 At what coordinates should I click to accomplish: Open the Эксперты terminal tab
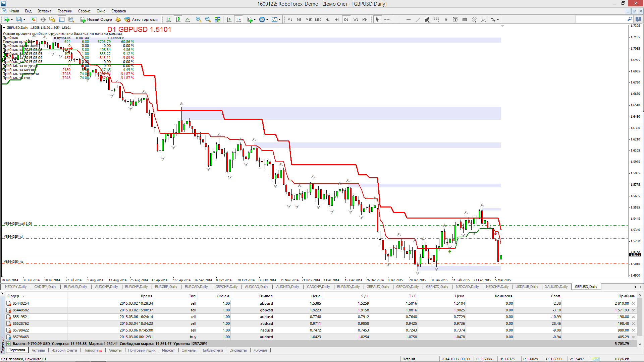tap(238, 350)
